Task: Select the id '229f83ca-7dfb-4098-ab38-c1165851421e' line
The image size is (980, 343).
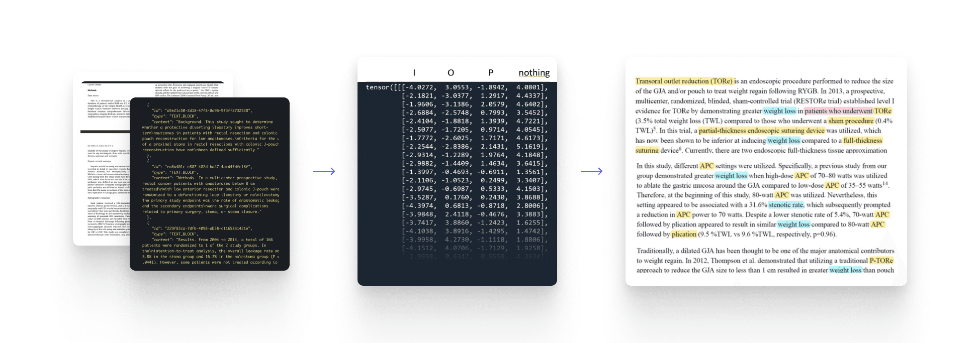Action: click(201, 228)
